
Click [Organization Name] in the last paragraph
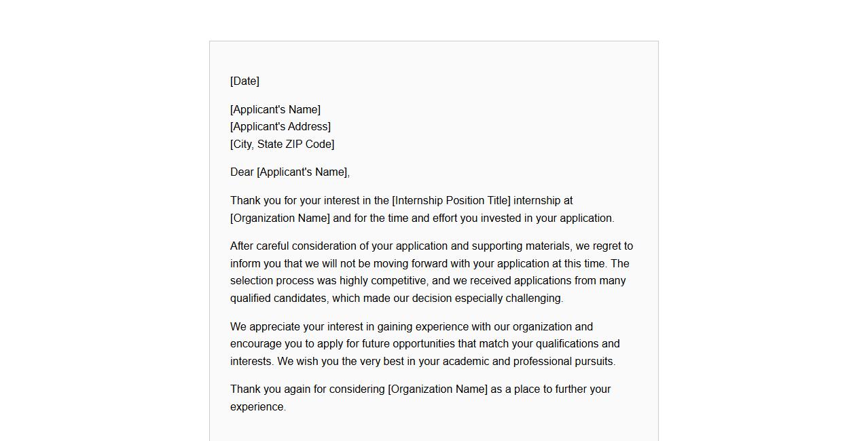[x=437, y=389]
